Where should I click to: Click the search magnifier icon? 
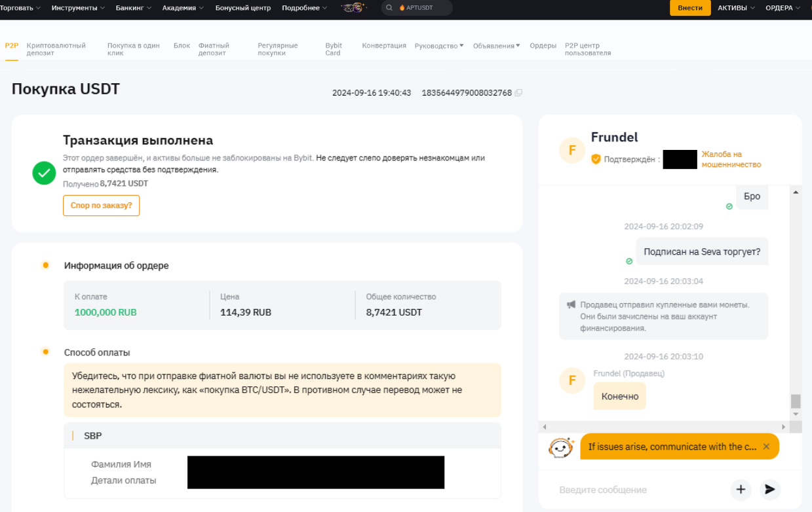click(389, 8)
